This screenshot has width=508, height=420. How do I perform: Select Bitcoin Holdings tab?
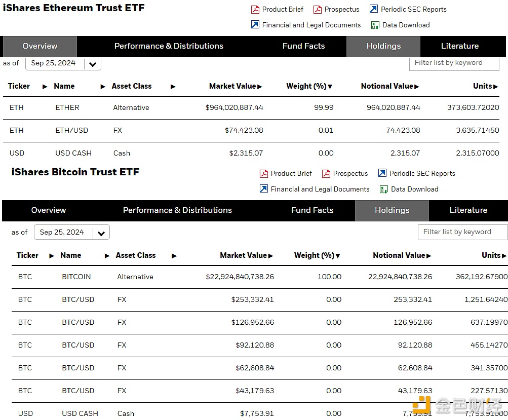392,210
